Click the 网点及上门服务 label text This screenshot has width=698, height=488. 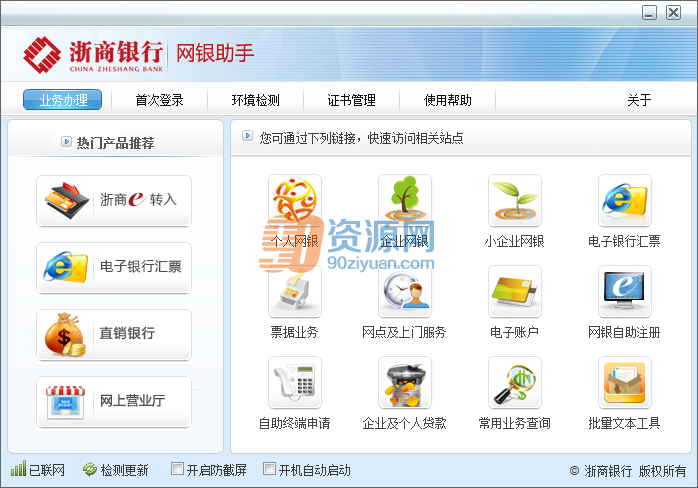coord(404,332)
